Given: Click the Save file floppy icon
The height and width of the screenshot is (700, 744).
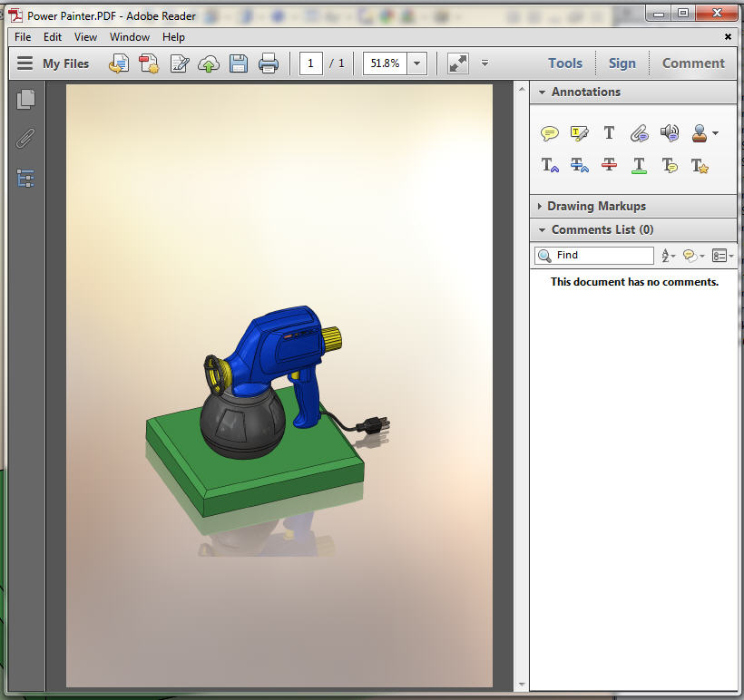Looking at the screenshot, I should pyautogui.click(x=239, y=63).
